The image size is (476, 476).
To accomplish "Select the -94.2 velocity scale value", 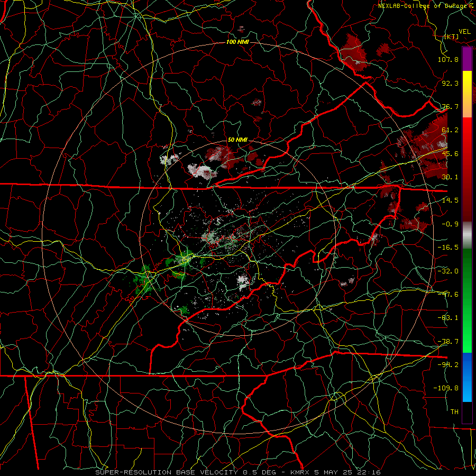I will point(448,365).
